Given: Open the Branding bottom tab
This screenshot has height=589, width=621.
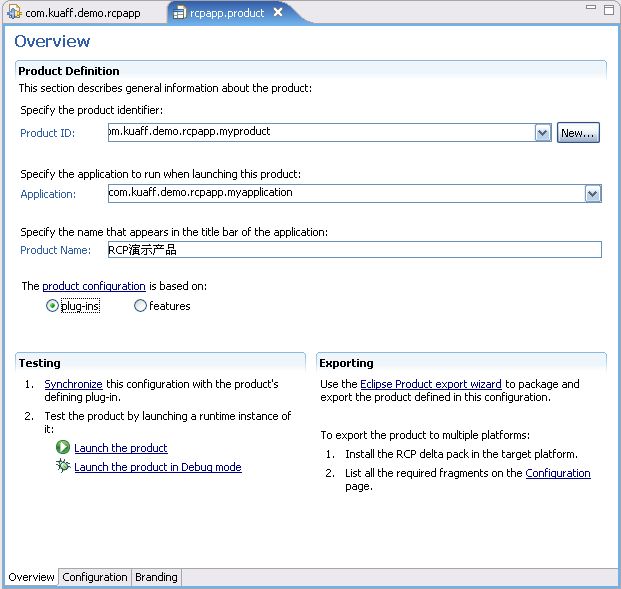Looking at the screenshot, I should (x=156, y=577).
